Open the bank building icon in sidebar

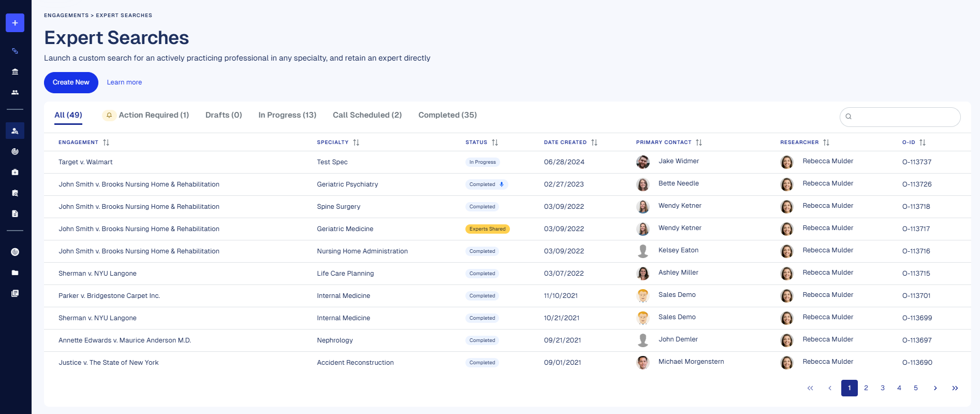[15, 72]
